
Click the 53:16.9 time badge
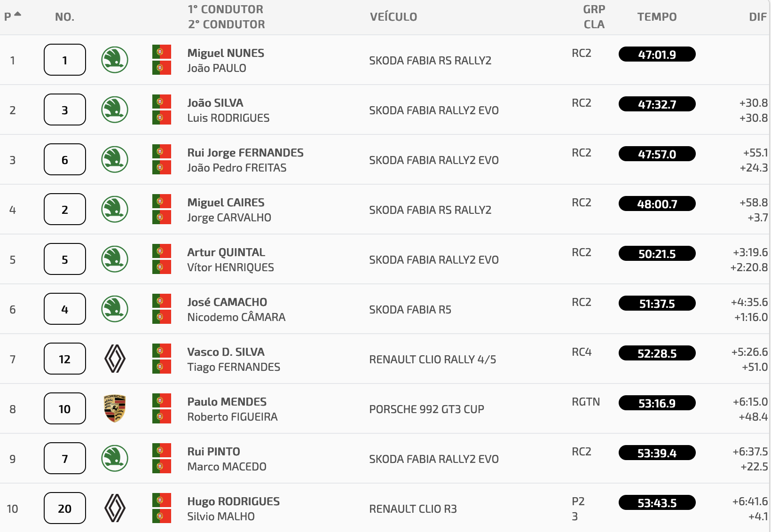tap(657, 403)
